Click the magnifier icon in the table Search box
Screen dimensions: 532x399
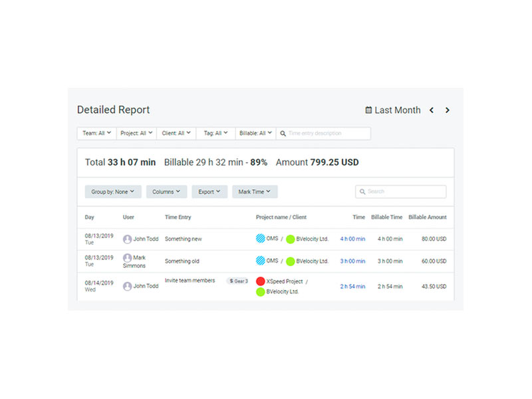tap(362, 192)
